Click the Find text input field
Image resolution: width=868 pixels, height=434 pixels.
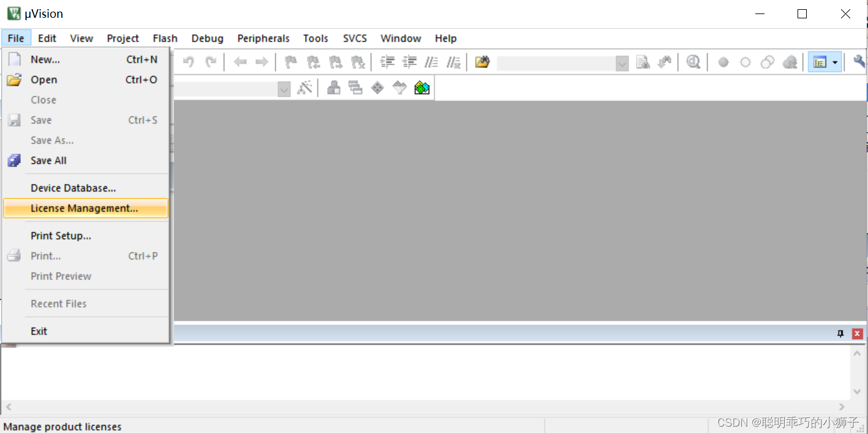(556, 63)
